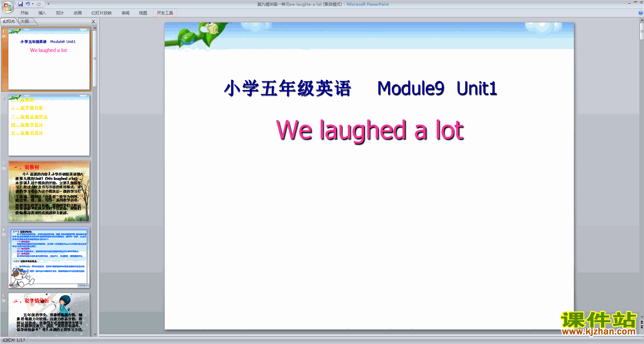Open the Office Button menu
This screenshot has width=644, height=344.
pyautogui.click(x=7, y=7)
